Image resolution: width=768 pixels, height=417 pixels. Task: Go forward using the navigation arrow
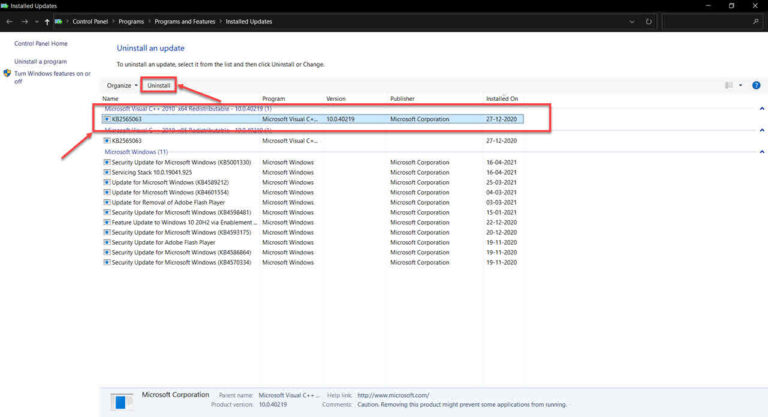click(x=24, y=22)
